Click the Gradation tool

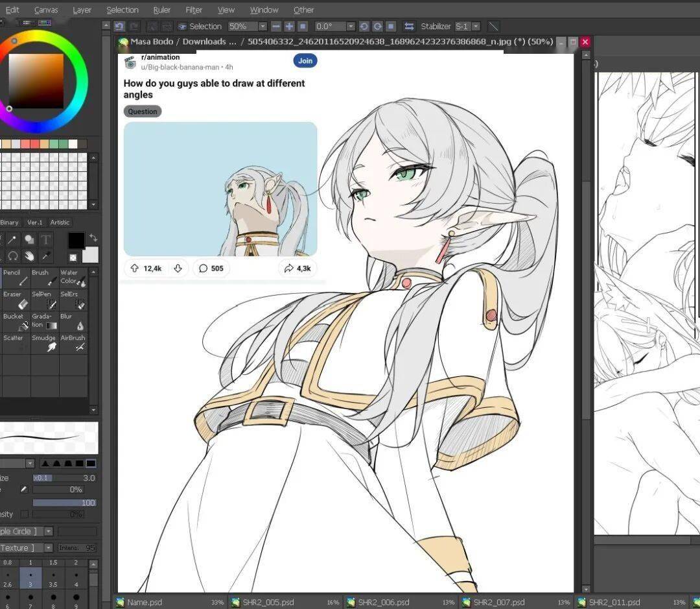(x=44, y=321)
